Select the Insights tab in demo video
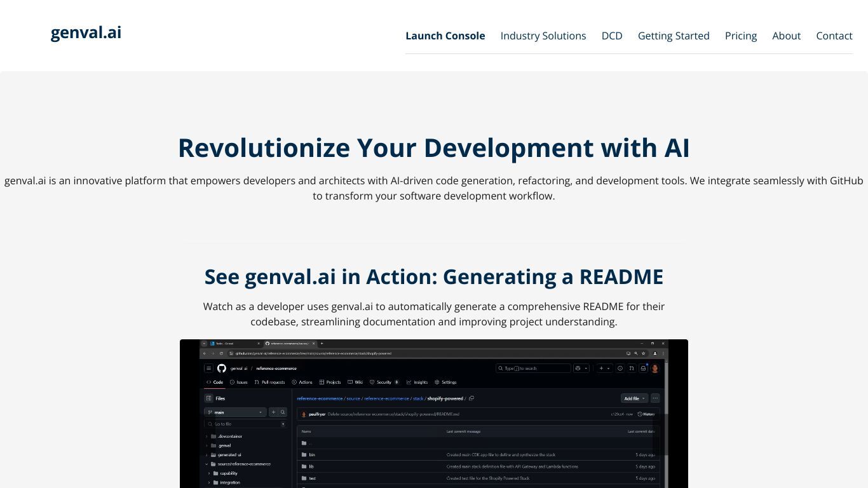 (417, 383)
